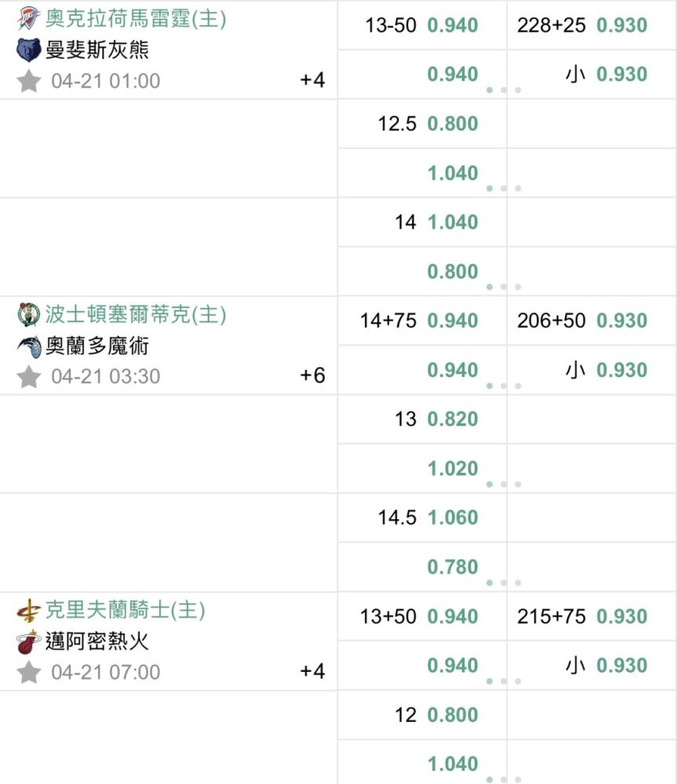
Task: Favorite the Cavaliers vs Heat game star
Action: (x=28, y=672)
